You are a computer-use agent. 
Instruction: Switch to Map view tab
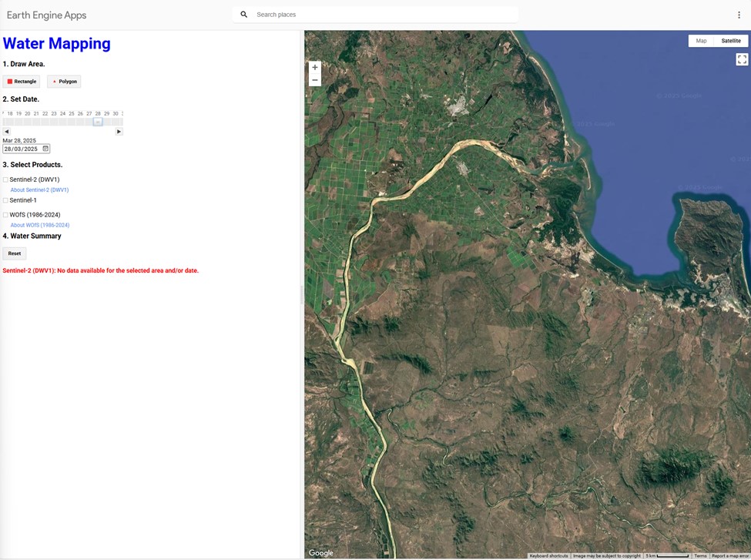(x=701, y=41)
